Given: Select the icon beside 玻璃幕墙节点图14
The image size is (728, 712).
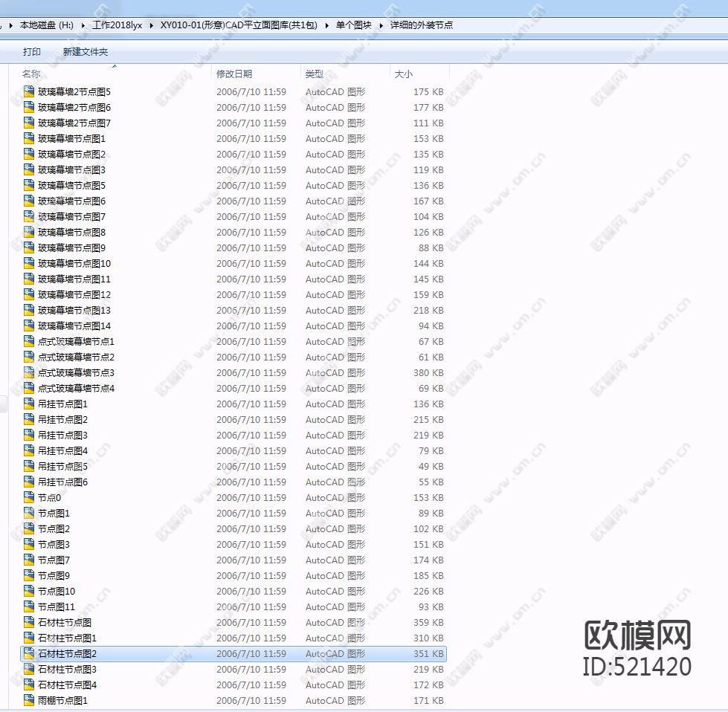Looking at the screenshot, I should 29,326.
